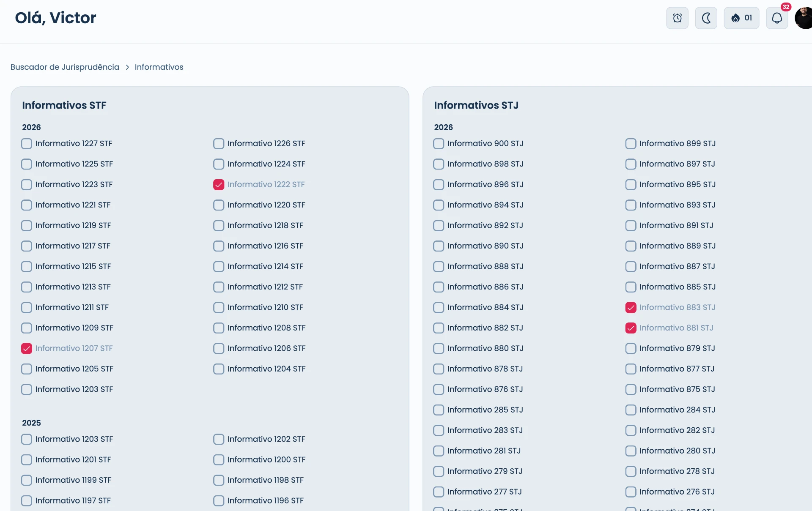This screenshot has width=812, height=511.
Task: Select the Informativo 891 STJ label
Action: click(x=676, y=226)
